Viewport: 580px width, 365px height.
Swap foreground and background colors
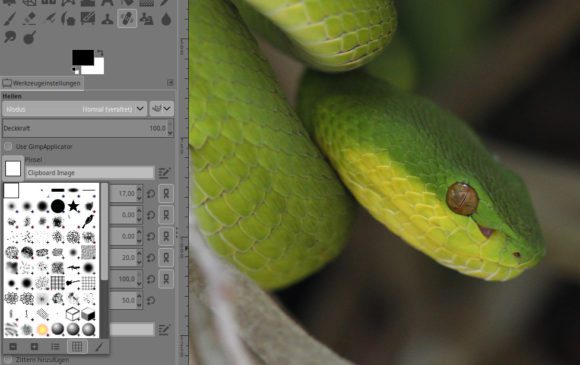pyautogui.click(x=100, y=53)
